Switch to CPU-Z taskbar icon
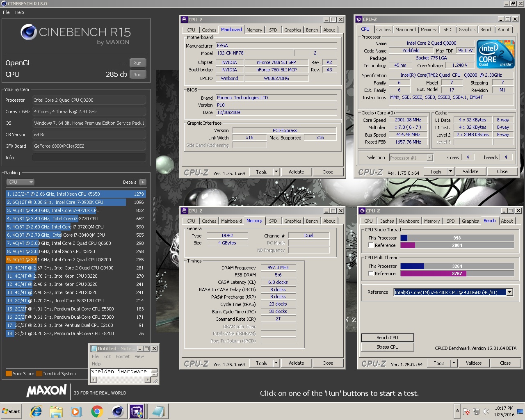 [x=137, y=411]
